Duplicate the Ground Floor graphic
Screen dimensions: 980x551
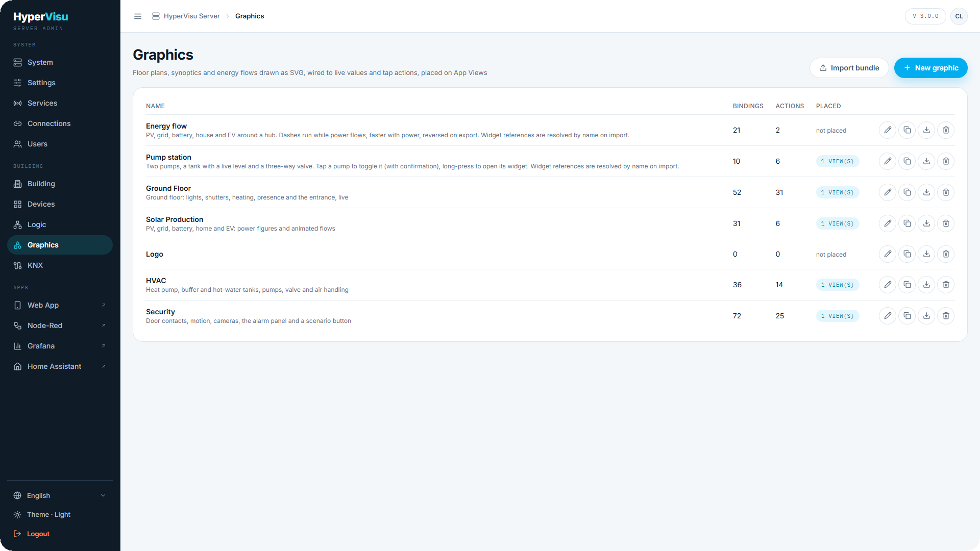907,192
